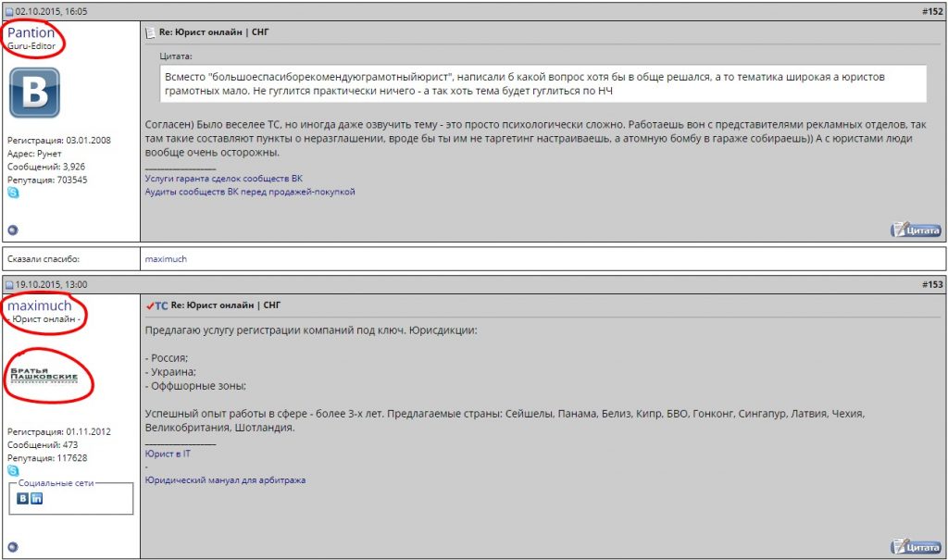
Task: Click post icon beside the 02.10.2015 date
Action: pos(9,11)
